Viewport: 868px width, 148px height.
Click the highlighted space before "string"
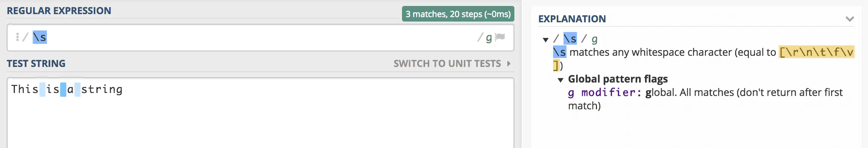(x=77, y=90)
